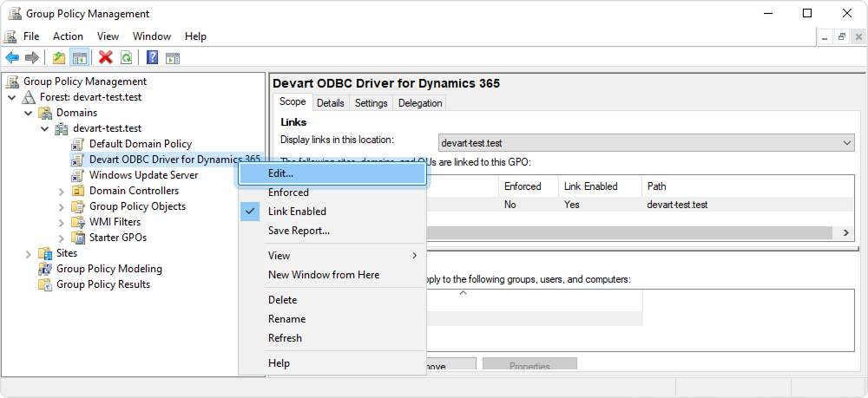This screenshot has height=398, width=868.
Task: Click the Back arrow toolbar icon
Action: (12, 57)
